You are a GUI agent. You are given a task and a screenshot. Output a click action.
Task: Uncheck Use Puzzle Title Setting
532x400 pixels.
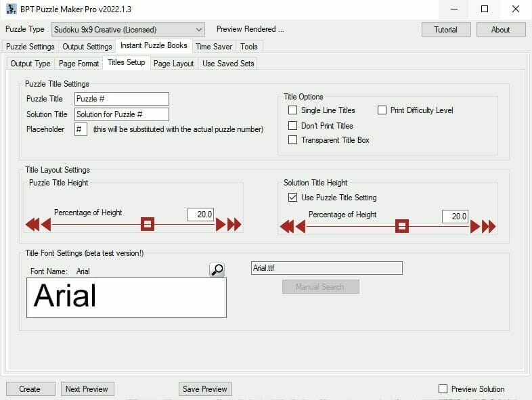point(292,197)
